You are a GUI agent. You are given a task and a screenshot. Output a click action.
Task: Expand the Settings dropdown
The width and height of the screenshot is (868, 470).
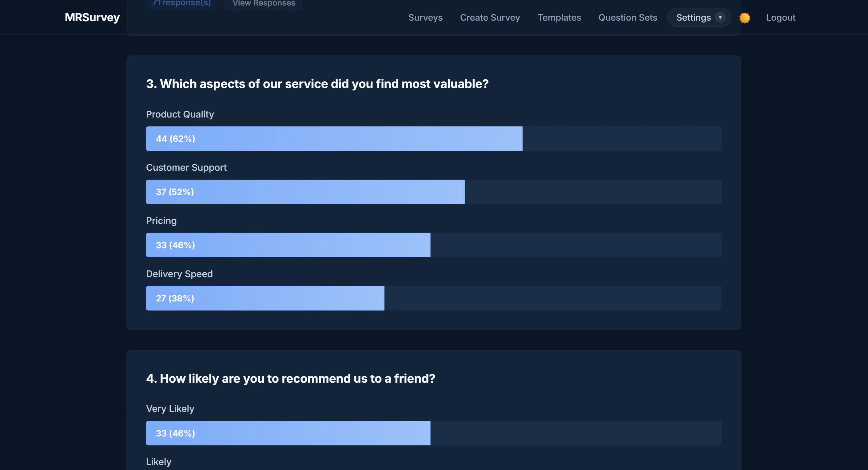(x=699, y=17)
